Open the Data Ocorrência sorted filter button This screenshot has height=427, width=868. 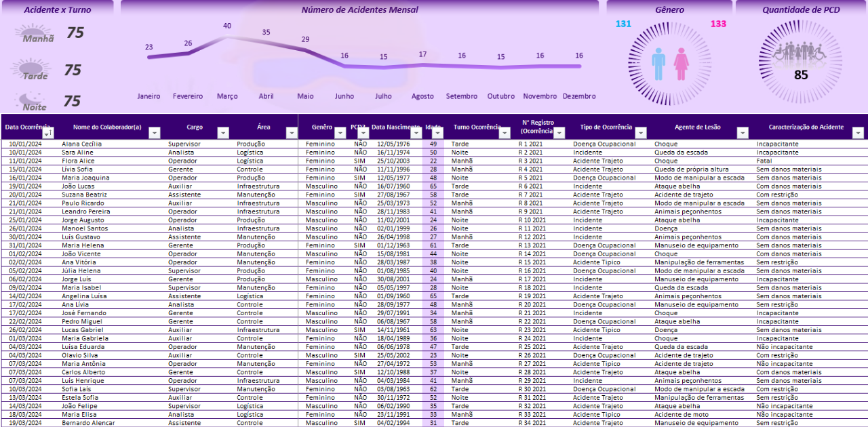click(x=47, y=134)
